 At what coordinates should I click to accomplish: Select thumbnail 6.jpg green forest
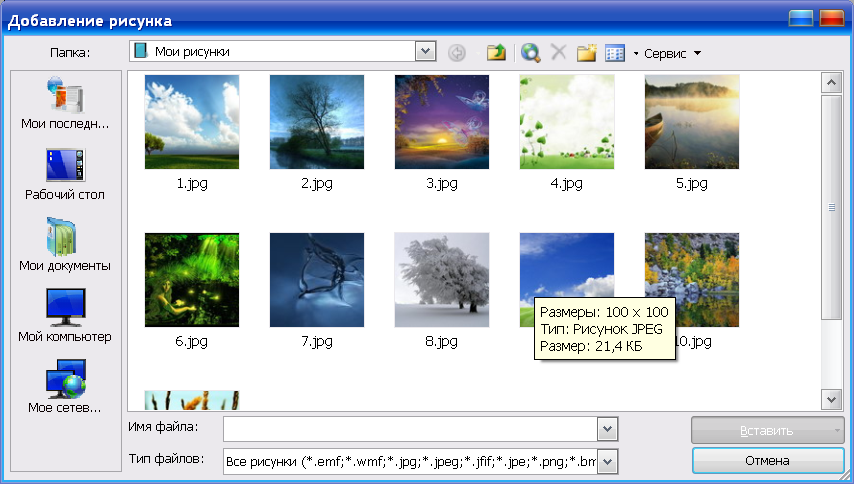[x=192, y=280]
